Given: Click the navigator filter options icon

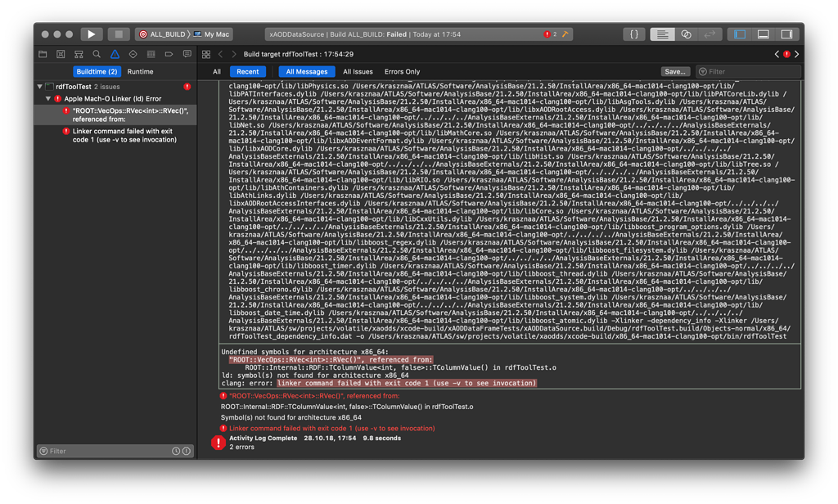Looking at the screenshot, I should pos(44,451).
